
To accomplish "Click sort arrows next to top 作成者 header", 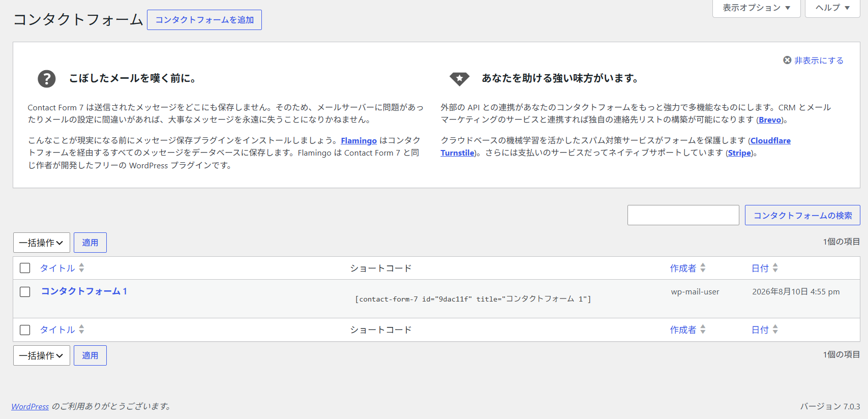I will click(703, 268).
